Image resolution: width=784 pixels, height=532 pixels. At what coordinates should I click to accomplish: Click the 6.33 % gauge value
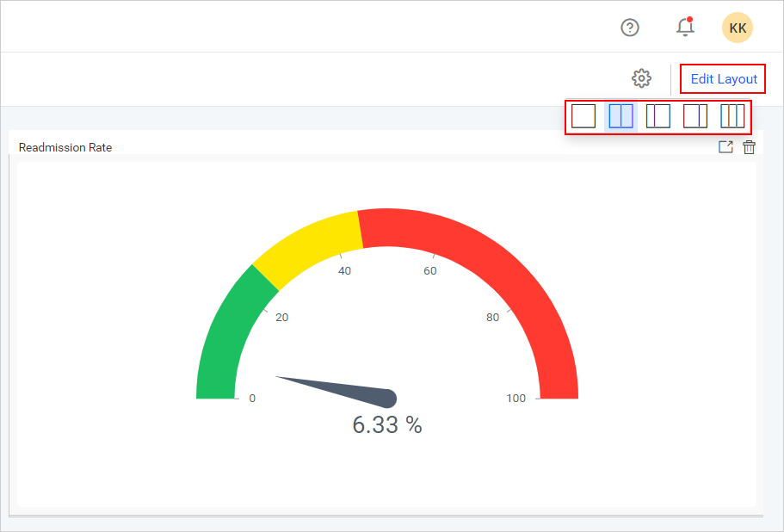[x=387, y=424]
